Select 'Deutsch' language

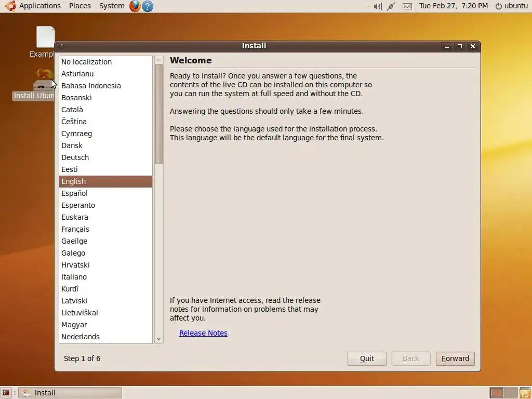(x=105, y=157)
